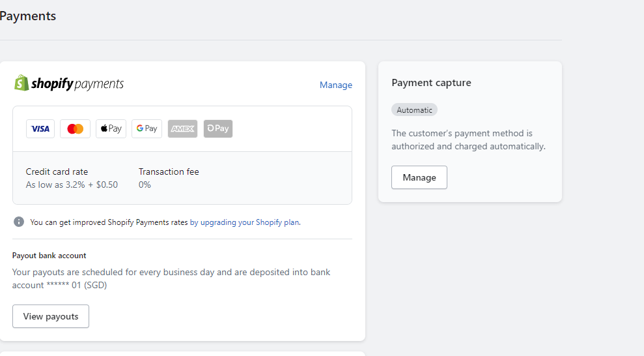Click the Visa card icon
Viewport: 644px width, 356px height.
(40, 129)
